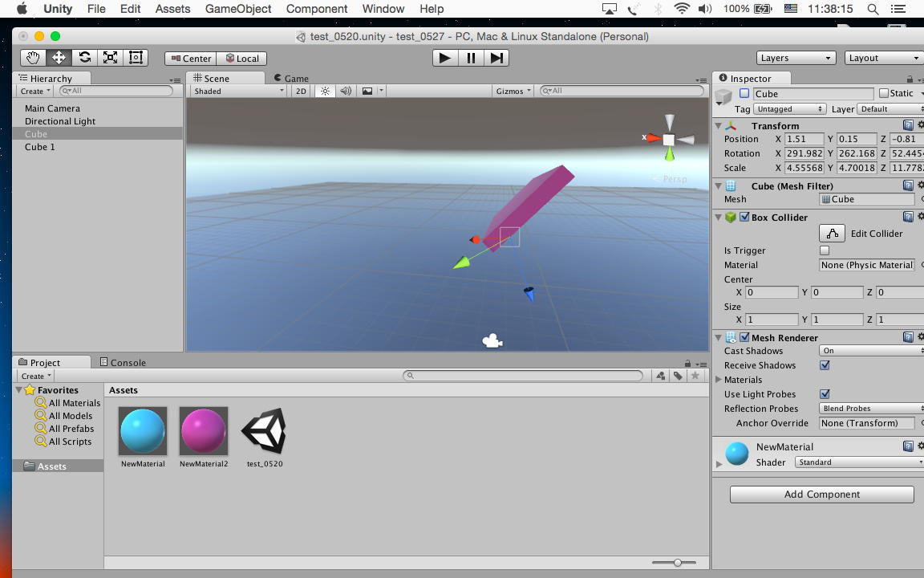Select the Rotate tool

(84, 58)
